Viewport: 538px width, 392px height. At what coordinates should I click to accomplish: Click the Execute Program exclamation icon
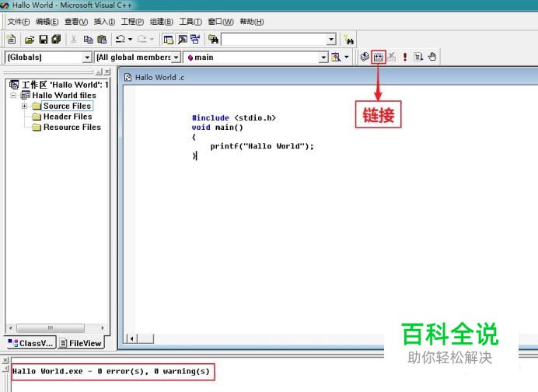point(405,57)
